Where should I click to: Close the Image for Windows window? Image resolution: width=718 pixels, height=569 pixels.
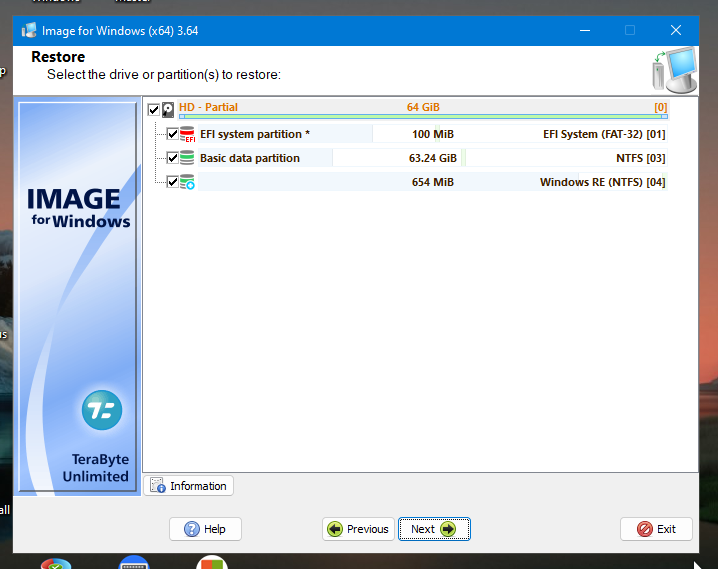[x=676, y=31]
